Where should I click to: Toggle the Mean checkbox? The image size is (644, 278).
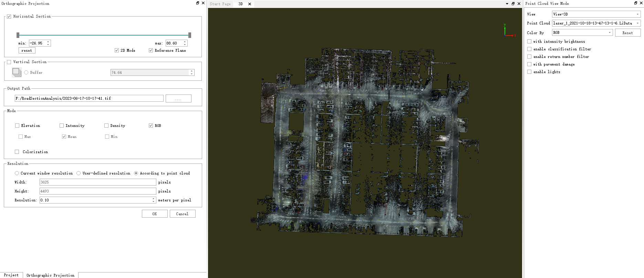tap(64, 137)
